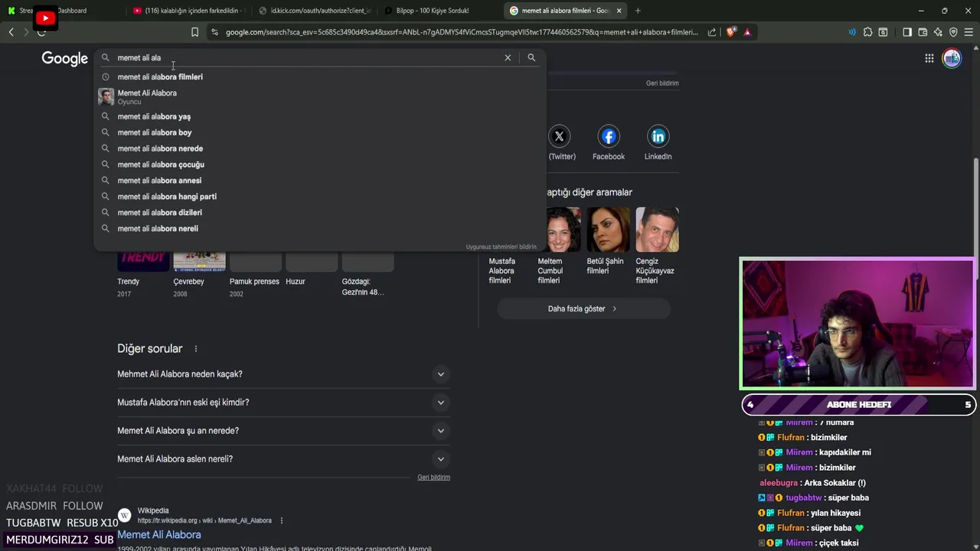Select the 'Memet Ali Alabora Oyuncu' entity suggestion
The width and height of the screenshot is (980, 551).
point(320,96)
